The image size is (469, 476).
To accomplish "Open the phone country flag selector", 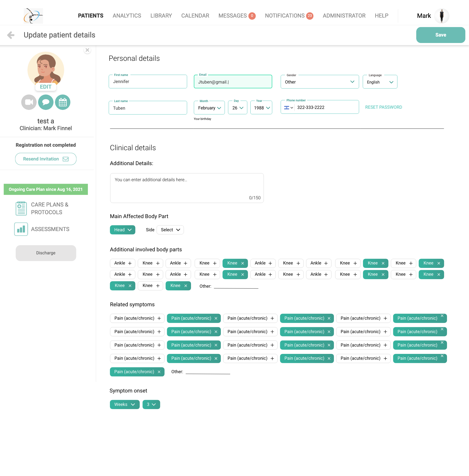I will [288, 108].
